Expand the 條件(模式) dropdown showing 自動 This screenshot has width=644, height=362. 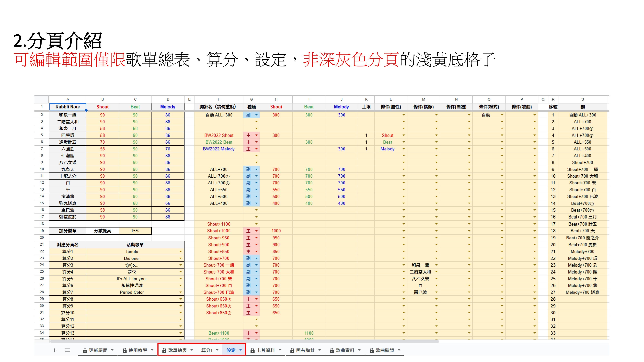point(502,115)
